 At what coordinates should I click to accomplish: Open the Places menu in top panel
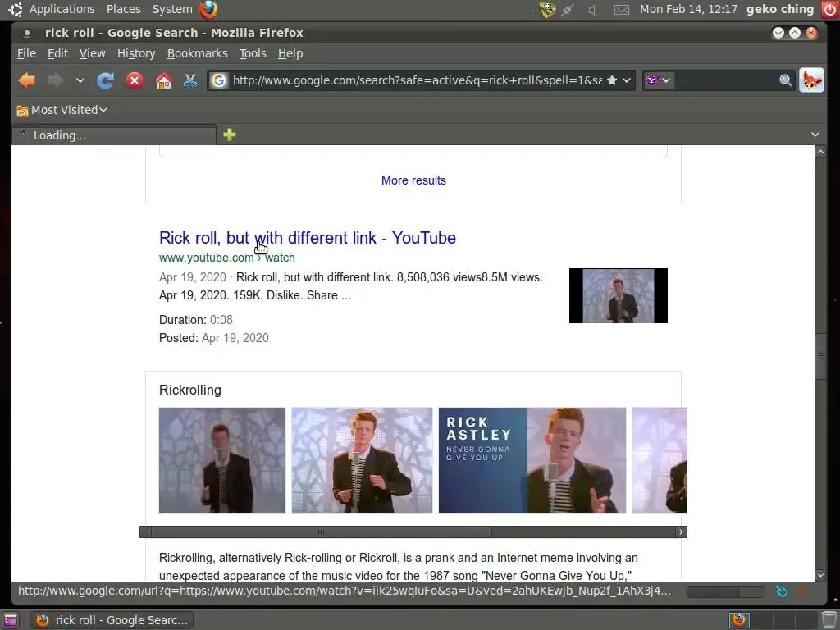(124, 9)
